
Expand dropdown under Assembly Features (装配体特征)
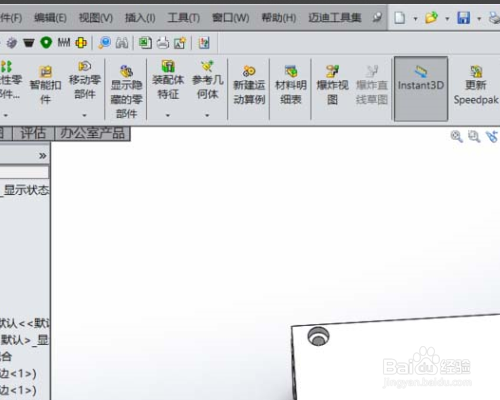pyautogui.click(x=168, y=115)
